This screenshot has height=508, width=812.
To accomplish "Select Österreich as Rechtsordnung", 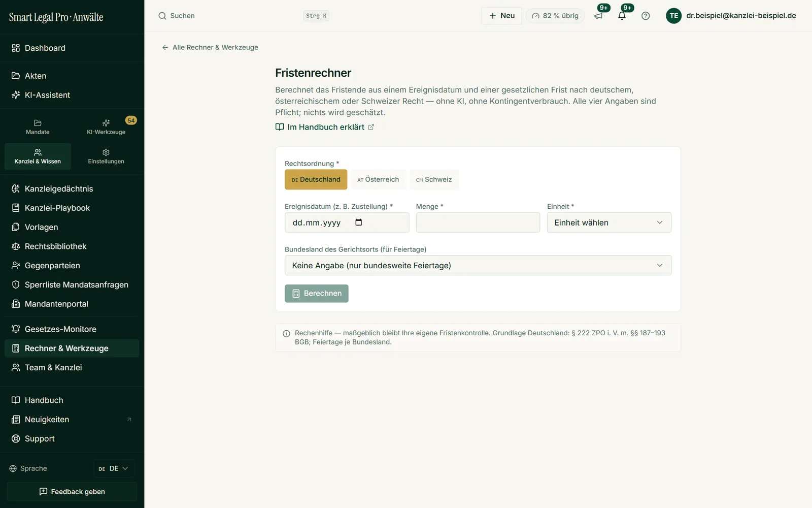I will [378, 180].
